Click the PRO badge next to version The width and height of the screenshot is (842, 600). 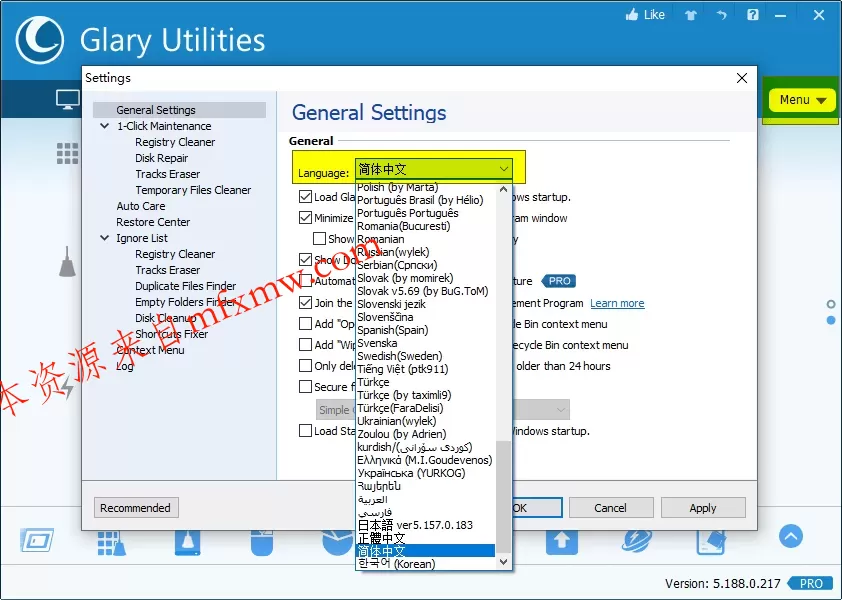click(810, 583)
